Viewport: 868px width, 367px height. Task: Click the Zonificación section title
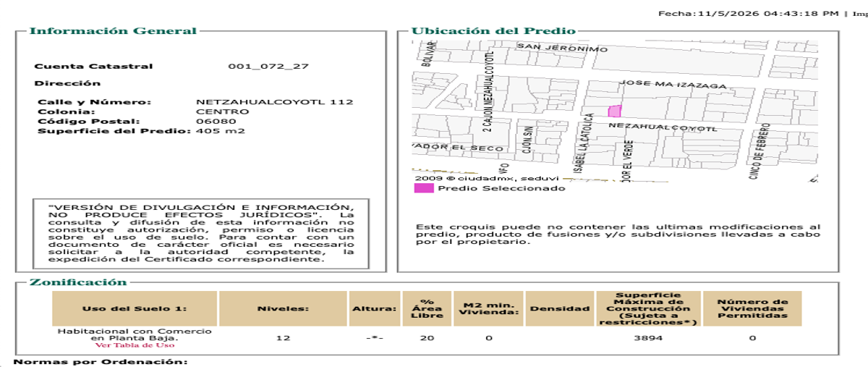(78, 282)
